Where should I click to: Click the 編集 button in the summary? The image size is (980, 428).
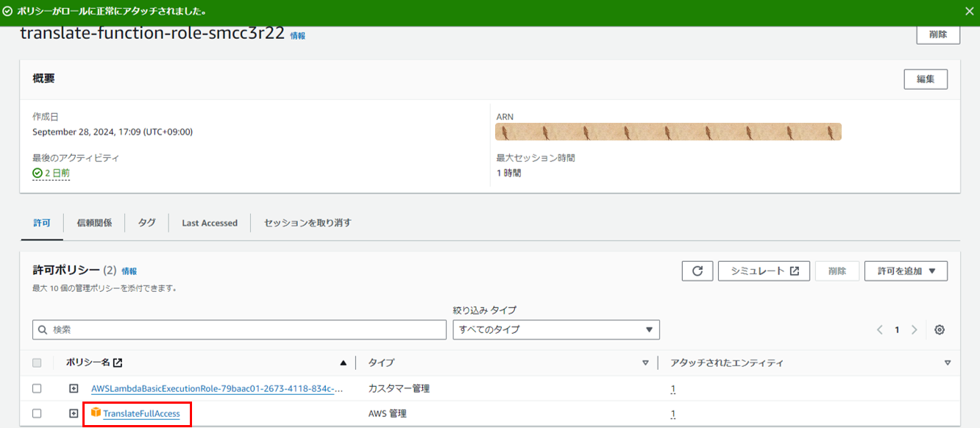[926, 79]
